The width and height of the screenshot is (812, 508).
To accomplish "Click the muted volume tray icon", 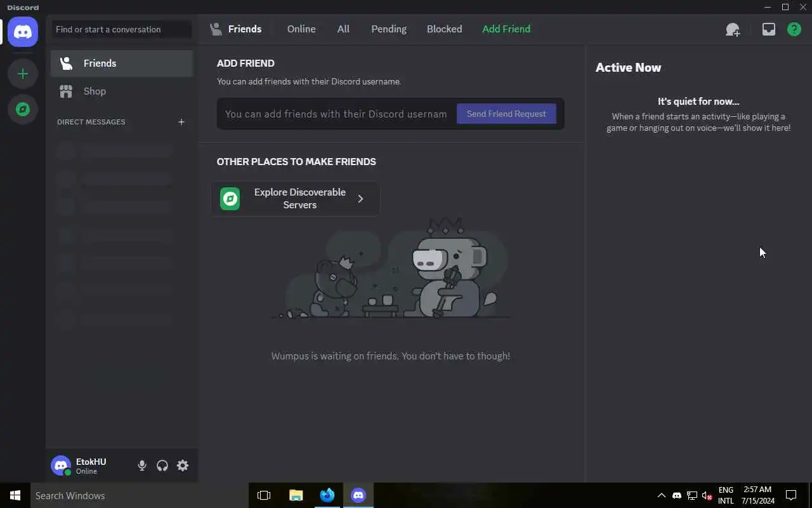I will click(707, 495).
